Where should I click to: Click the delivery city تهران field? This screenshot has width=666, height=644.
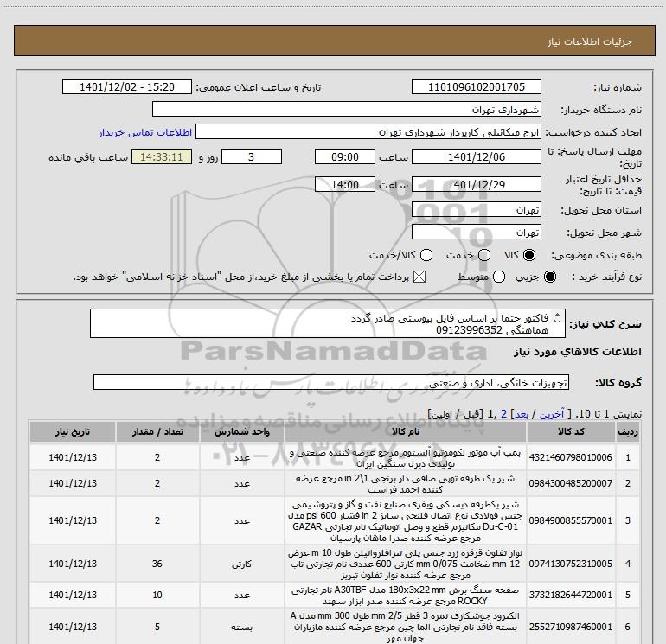476,232
